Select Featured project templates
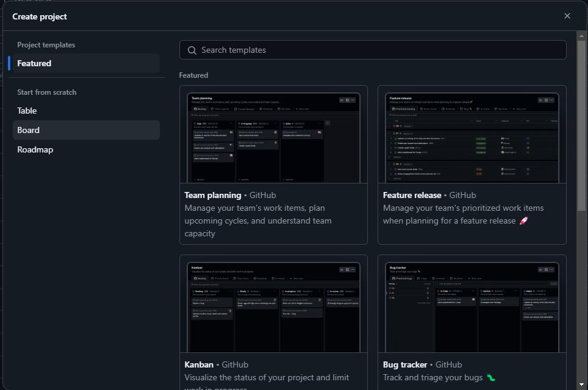588x390 pixels. click(x=86, y=63)
